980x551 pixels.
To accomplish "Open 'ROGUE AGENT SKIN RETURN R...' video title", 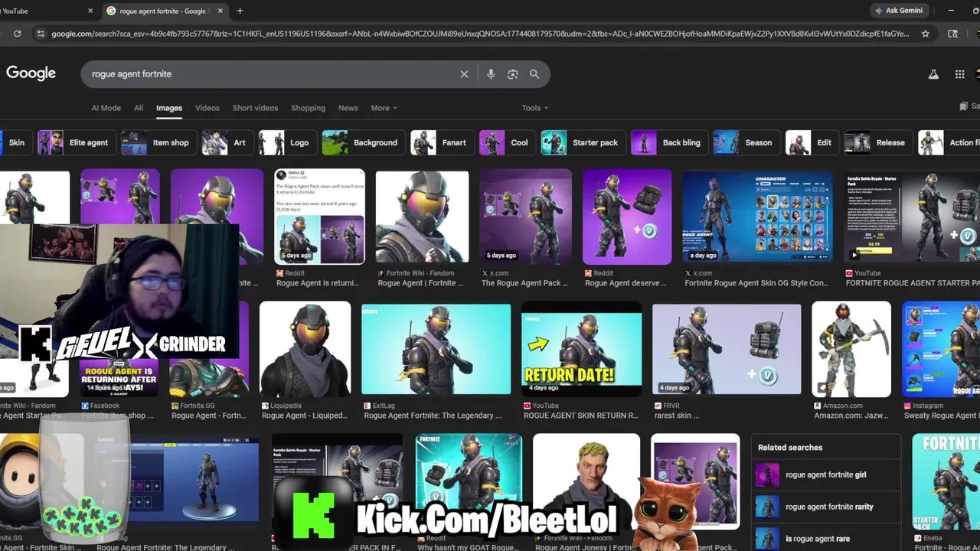I will (580, 416).
